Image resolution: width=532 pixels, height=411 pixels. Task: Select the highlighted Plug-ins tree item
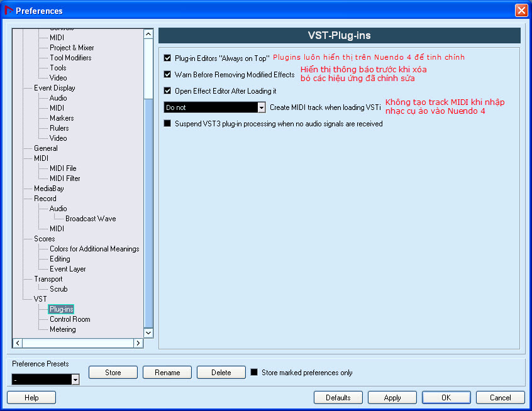61,309
